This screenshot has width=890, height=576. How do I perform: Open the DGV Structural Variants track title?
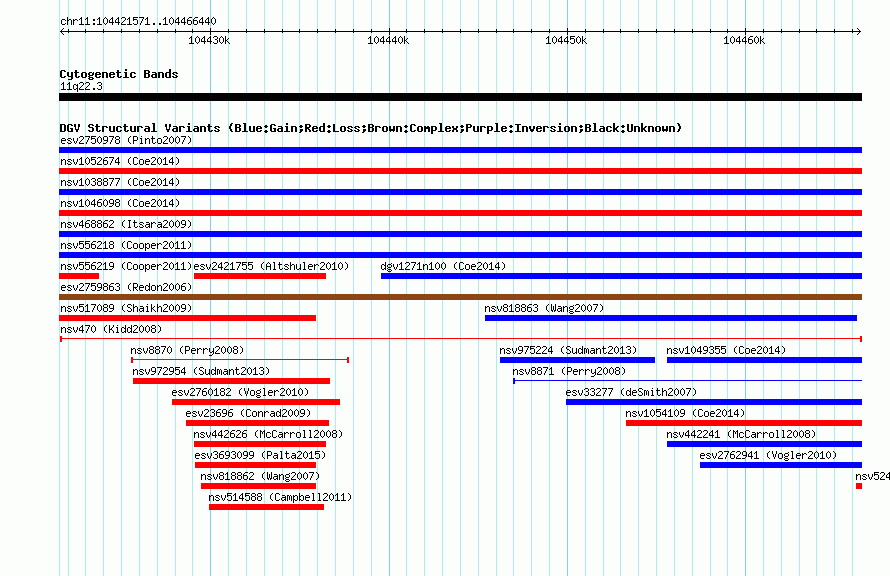click(x=370, y=128)
